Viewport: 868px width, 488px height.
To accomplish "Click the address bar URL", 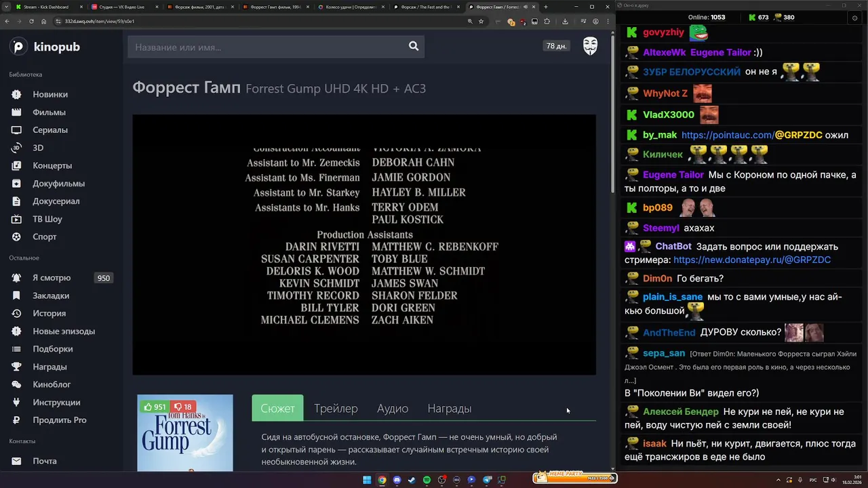I will 100,21.
